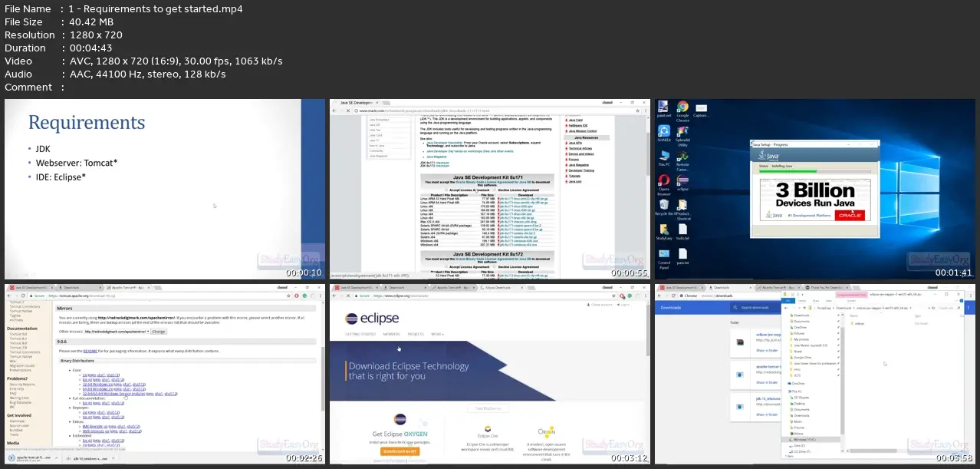Open Bug Database in the Tomcat sidebar
The height and width of the screenshot is (469, 980).
coord(21,402)
